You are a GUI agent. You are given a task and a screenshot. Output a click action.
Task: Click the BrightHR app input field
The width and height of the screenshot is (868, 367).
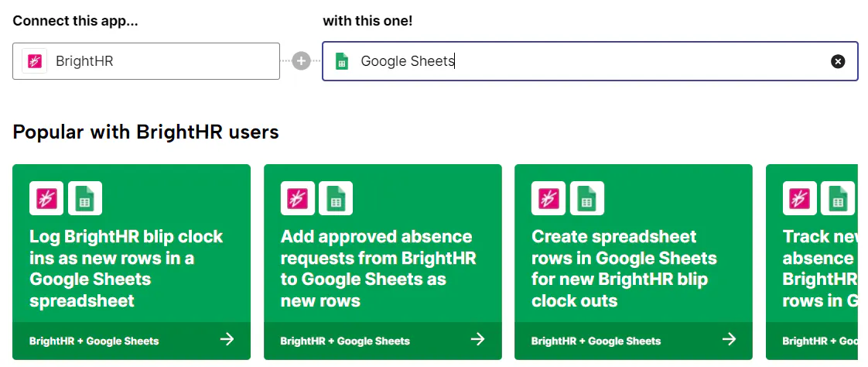[162, 61]
